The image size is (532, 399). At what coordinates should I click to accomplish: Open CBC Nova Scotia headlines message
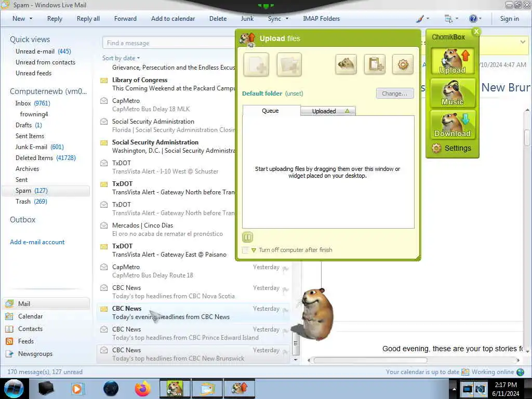tap(193, 292)
